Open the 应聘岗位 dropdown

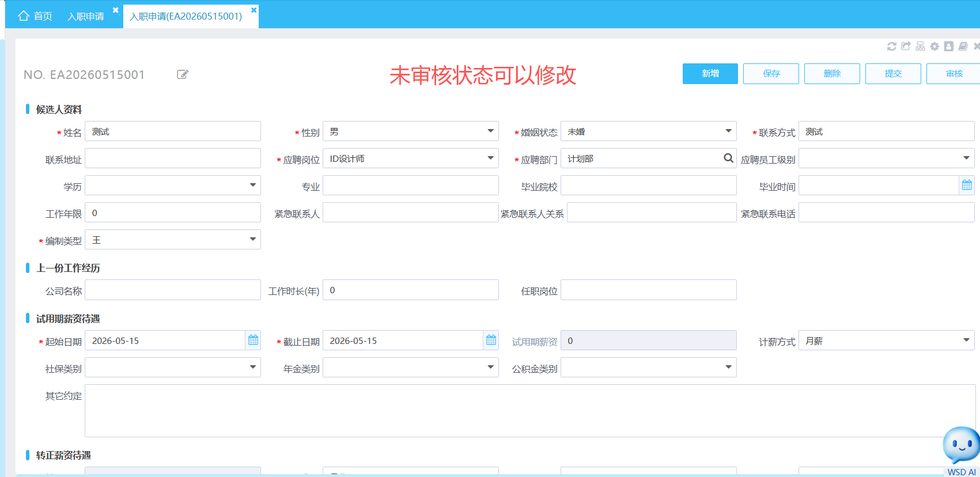pyautogui.click(x=490, y=158)
